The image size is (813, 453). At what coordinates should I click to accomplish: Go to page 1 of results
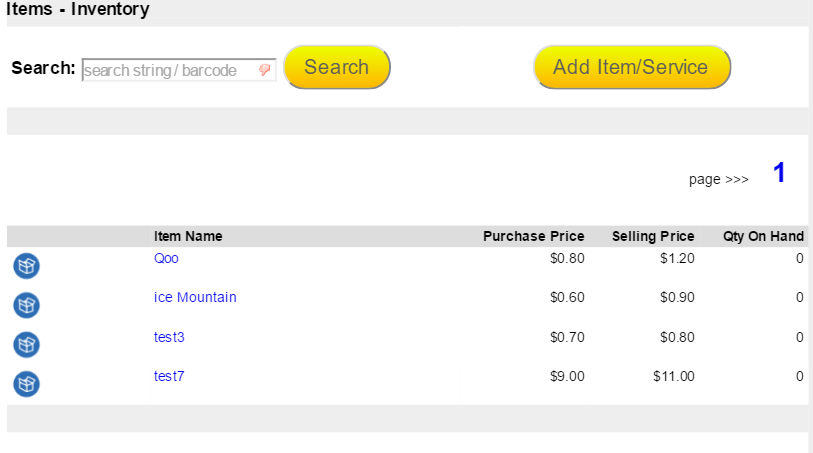pos(779,173)
